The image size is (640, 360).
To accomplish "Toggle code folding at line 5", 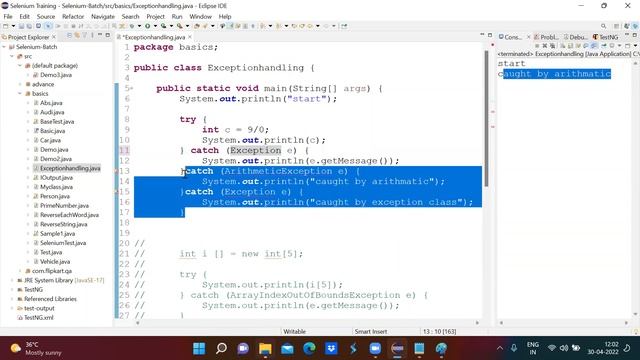I will 131,88.
